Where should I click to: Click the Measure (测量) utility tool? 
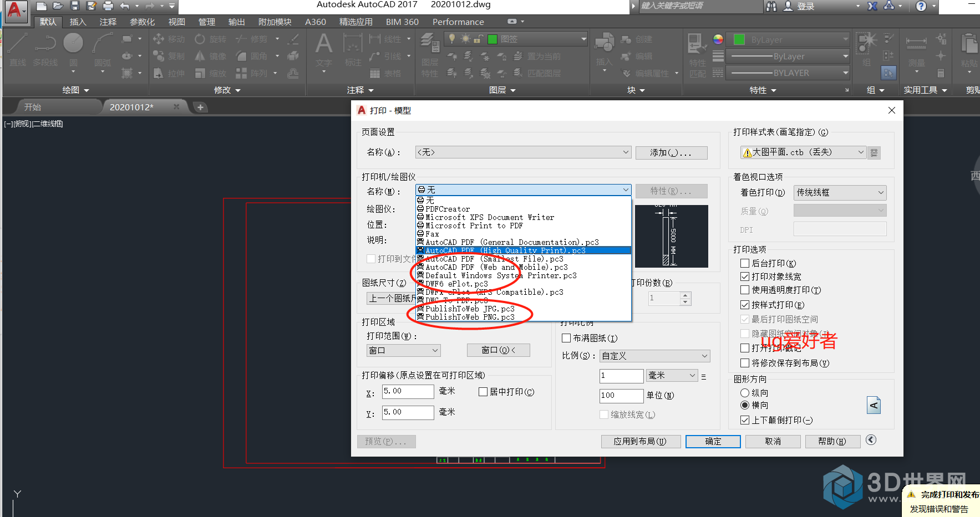pyautogui.click(x=916, y=51)
